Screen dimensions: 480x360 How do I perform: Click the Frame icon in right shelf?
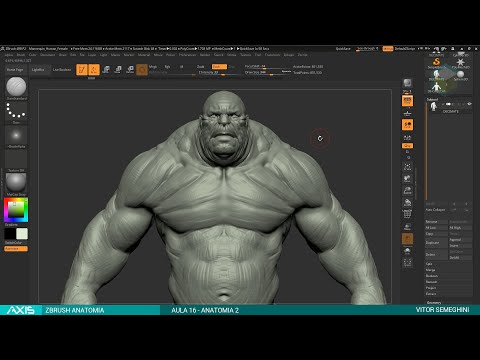tap(407, 167)
